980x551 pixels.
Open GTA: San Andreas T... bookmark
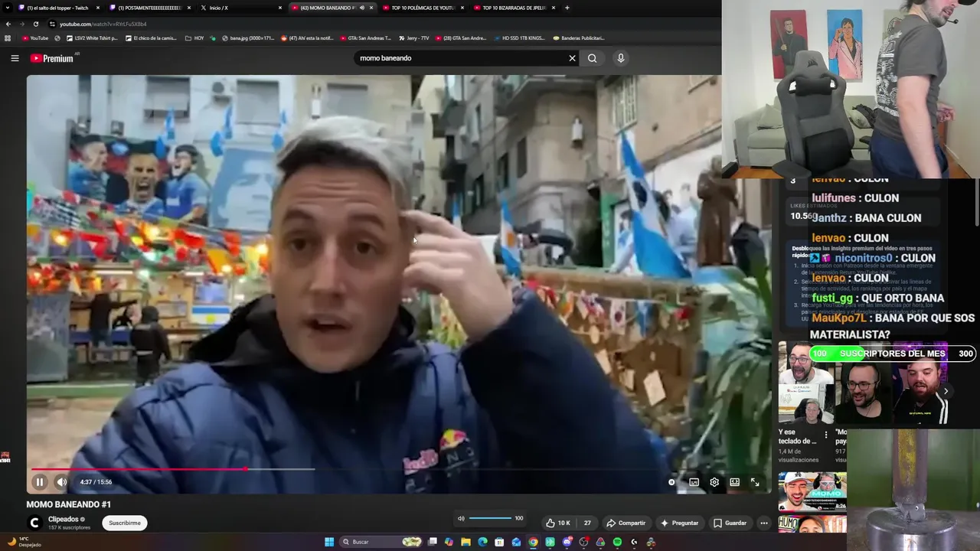click(364, 37)
